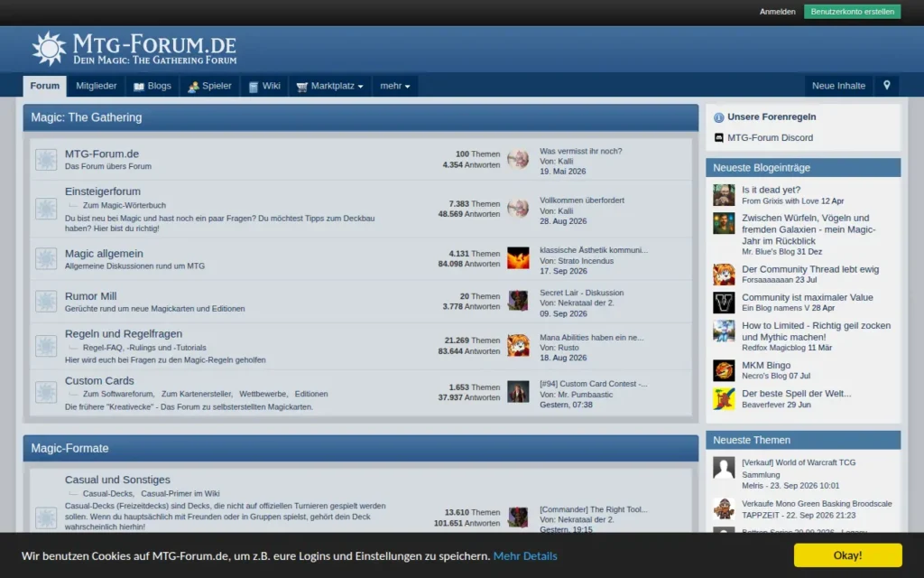Click the Discord icon in sidebar
The height and width of the screenshot is (578, 924).
click(718, 138)
